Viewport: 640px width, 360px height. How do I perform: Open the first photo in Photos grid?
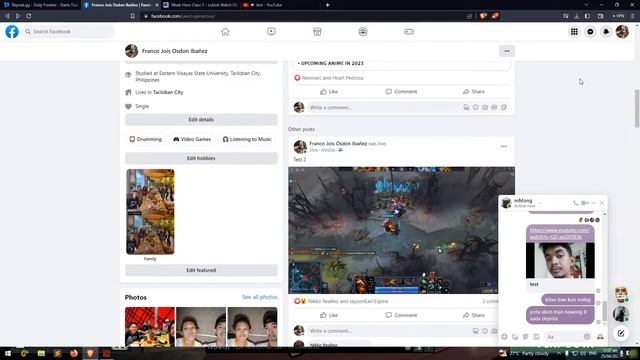pos(150,327)
